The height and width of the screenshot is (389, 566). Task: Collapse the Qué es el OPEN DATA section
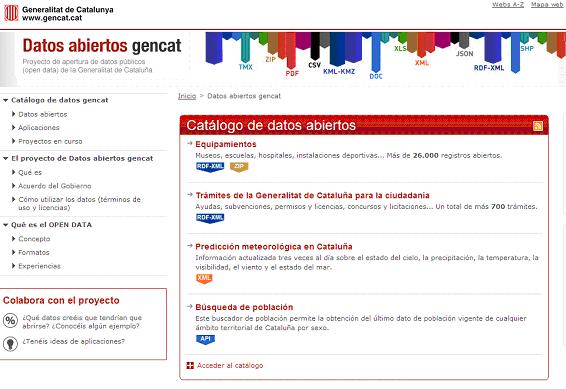[x=5, y=225]
